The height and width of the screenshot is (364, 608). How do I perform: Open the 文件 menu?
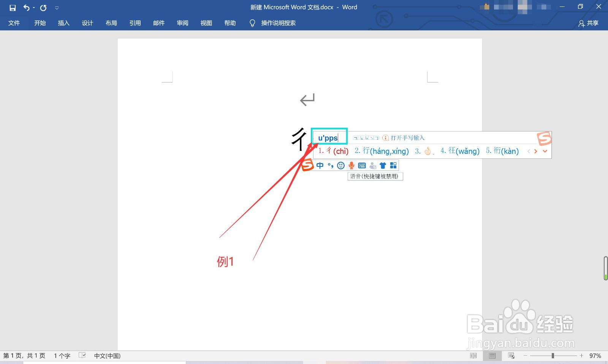[14, 23]
